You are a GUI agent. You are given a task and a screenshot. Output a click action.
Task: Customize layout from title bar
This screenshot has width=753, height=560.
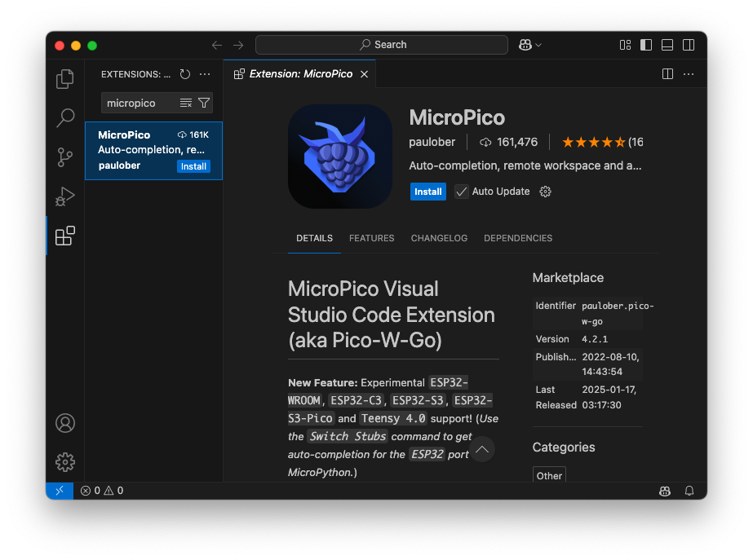tap(625, 45)
